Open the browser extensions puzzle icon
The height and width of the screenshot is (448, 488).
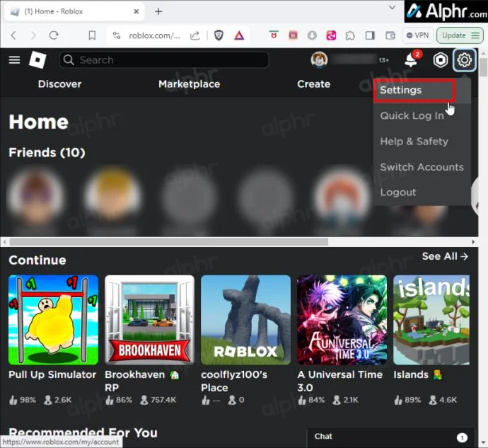pyautogui.click(x=350, y=35)
